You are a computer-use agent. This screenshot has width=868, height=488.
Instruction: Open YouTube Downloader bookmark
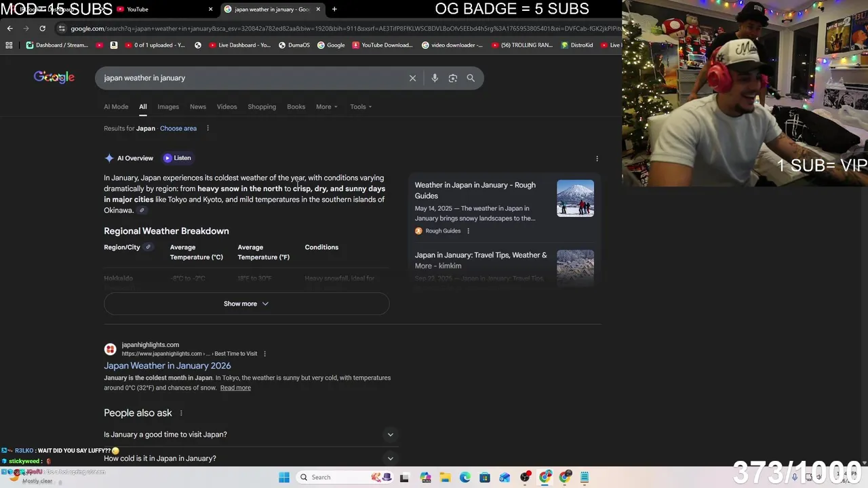382,45
